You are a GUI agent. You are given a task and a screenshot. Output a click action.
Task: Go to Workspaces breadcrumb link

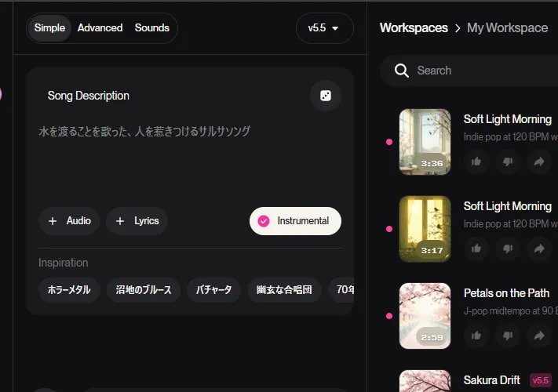(413, 28)
